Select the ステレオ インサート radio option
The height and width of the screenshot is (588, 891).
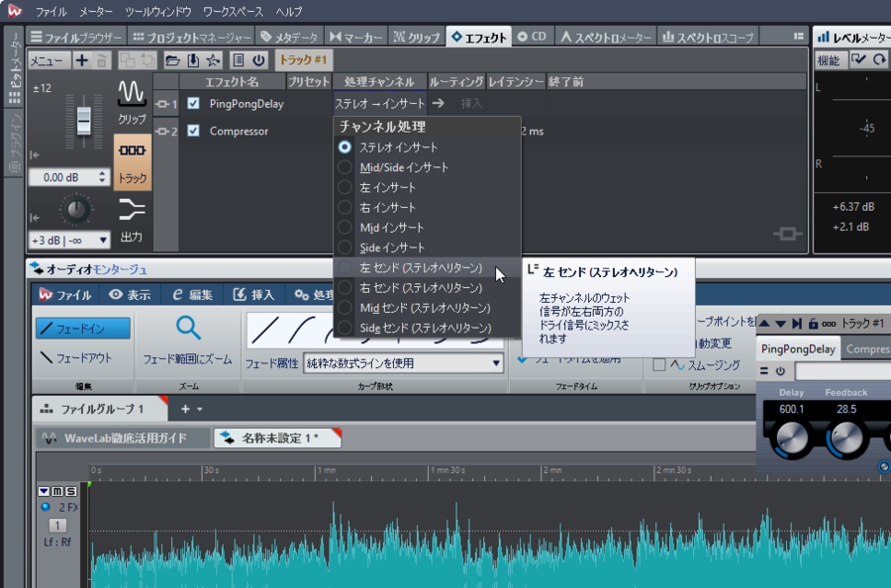tap(345, 147)
